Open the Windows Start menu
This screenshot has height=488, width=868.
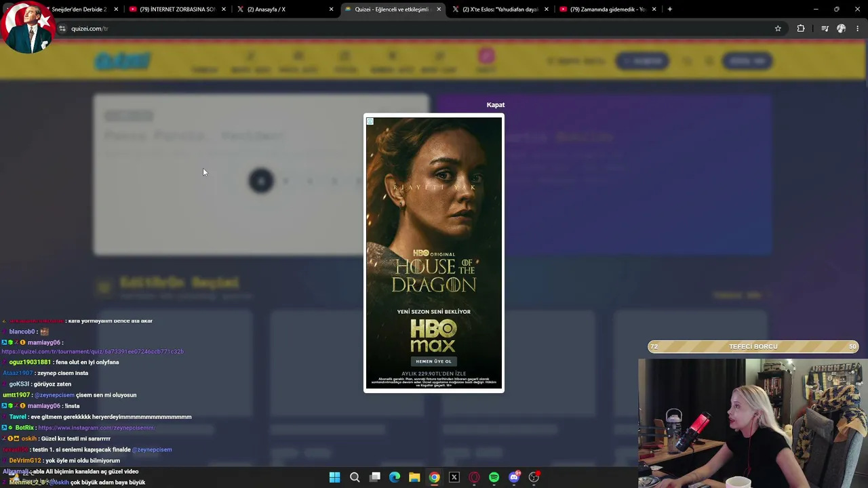point(334,477)
